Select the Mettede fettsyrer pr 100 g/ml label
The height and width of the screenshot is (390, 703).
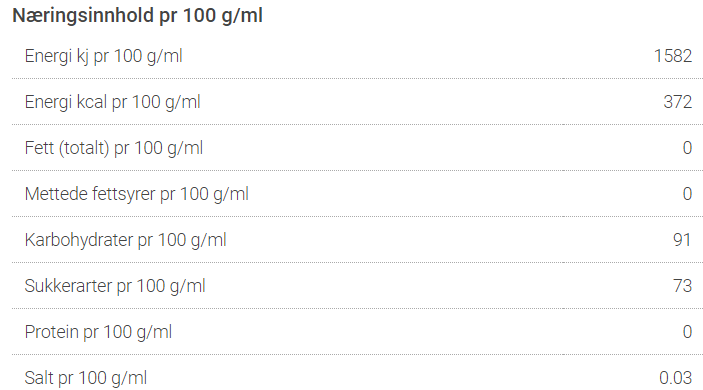pyautogui.click(x=137, y=194)
